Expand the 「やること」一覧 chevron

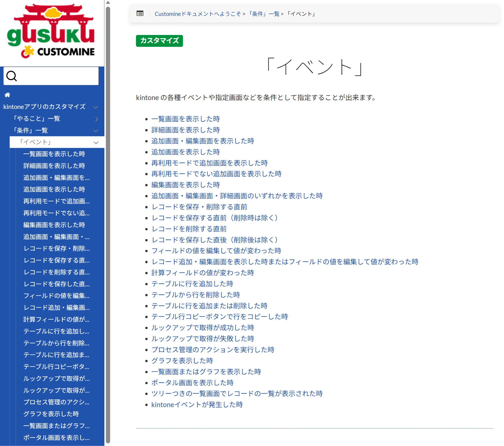tap(96, 119)
